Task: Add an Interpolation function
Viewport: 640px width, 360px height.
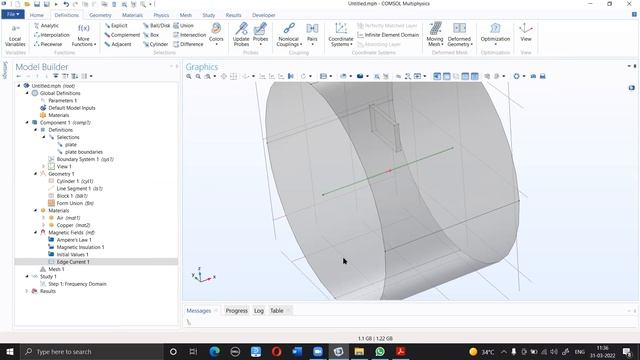Action: coord(51,35)
